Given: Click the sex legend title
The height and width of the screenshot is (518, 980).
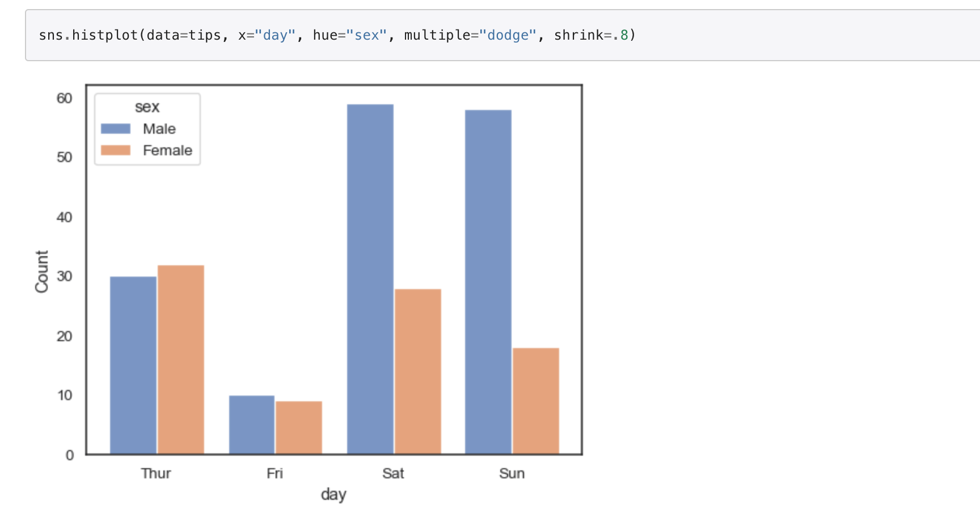Looking at the screenshot, I should click(146, 107).
